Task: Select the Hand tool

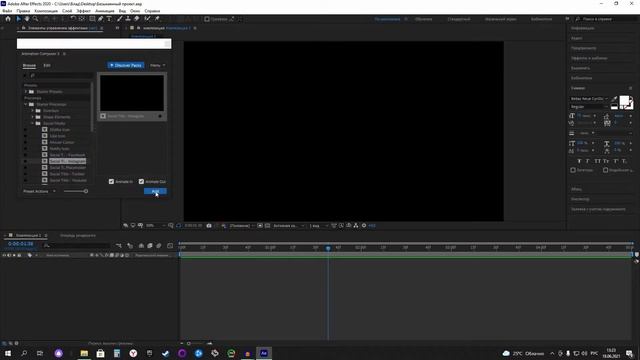Action: 27,19
